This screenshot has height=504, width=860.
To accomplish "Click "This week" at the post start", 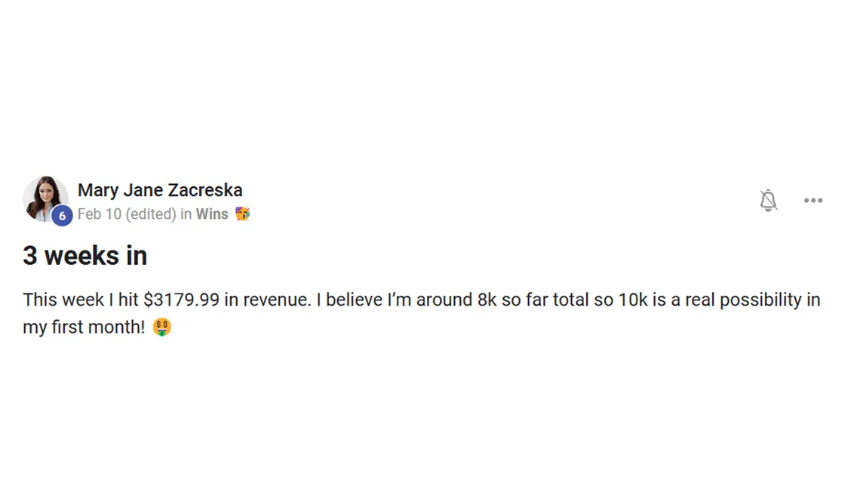I will pos(63,300).
